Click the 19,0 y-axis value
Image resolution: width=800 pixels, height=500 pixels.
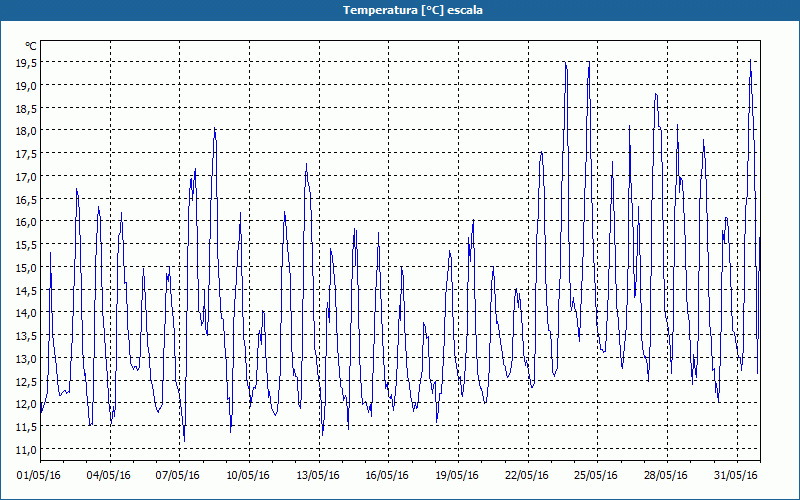tap(26, 85)
